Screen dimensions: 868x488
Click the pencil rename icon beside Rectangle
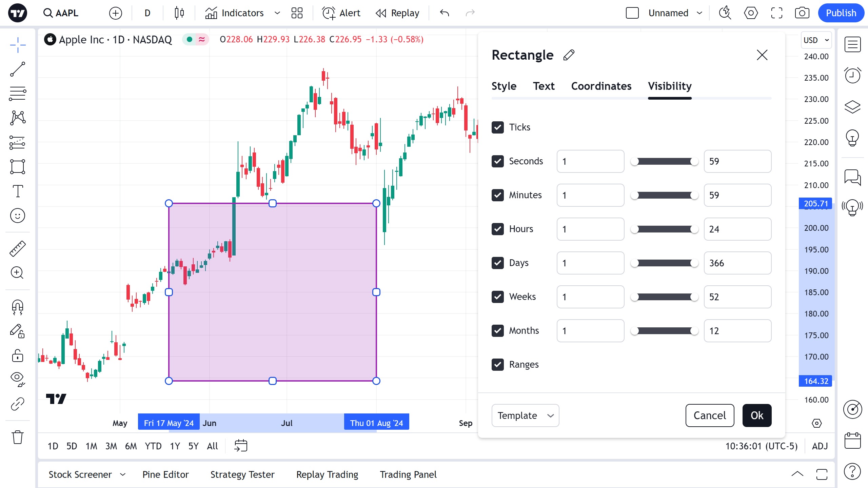point(569,55)
